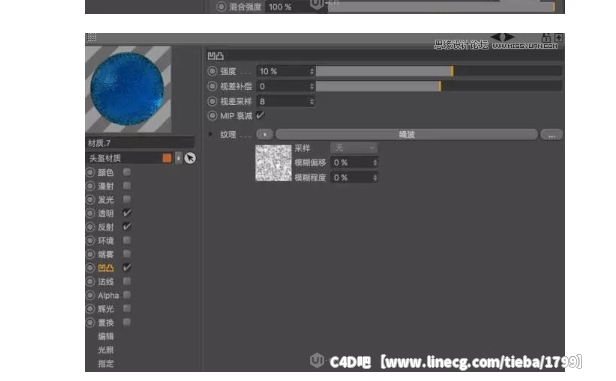
Task: Click the noise texture thumbnail preview
Action: [x=273, y=163]
